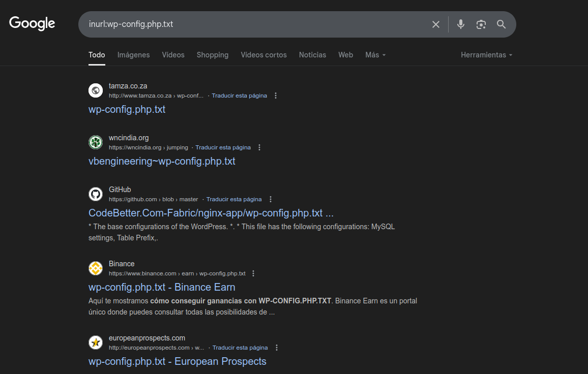Switch to the Noticias tab
This screenshot has height=374, width=588.
312,55
